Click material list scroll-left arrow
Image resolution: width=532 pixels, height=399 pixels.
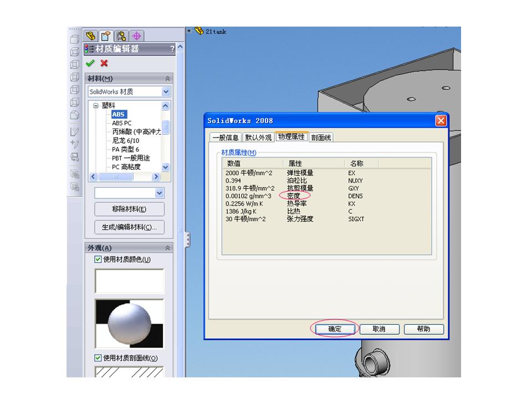coord(93,176)
